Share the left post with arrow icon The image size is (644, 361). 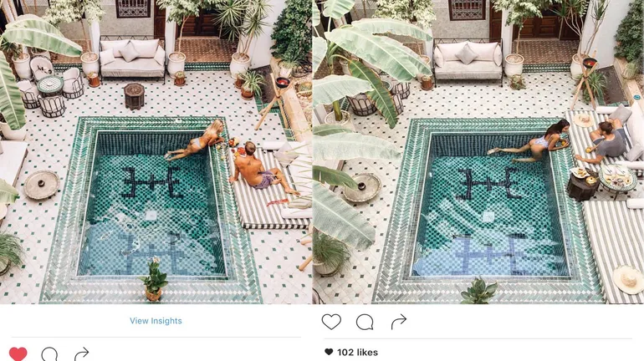click(x=82, y=354)
